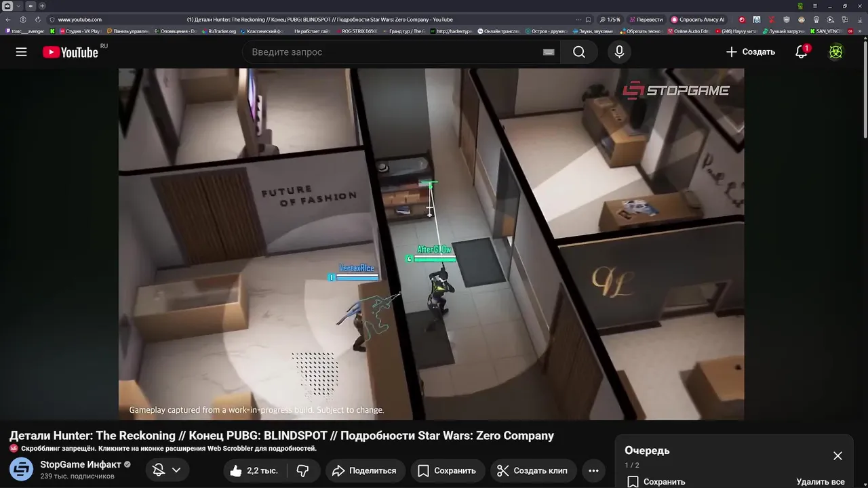Open the StopGame Инфакт channel avatar

[21, 470]
